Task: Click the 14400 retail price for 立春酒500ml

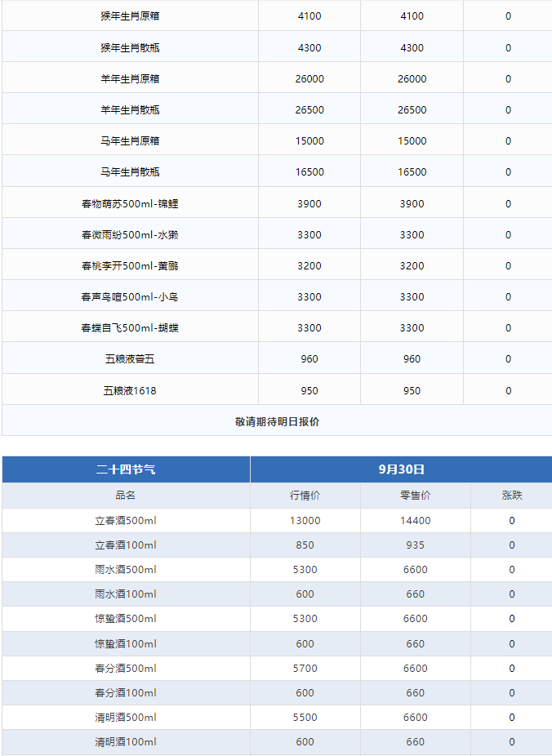Action: (416, 521)
